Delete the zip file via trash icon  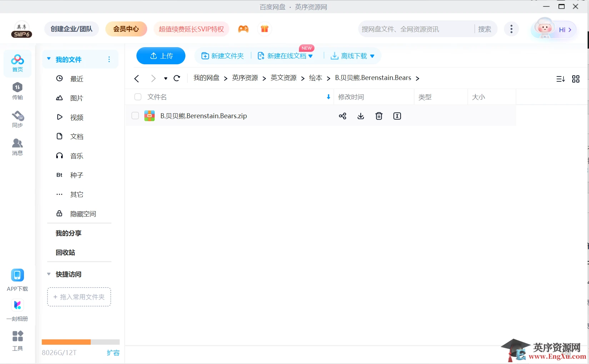tap(379, 116)
